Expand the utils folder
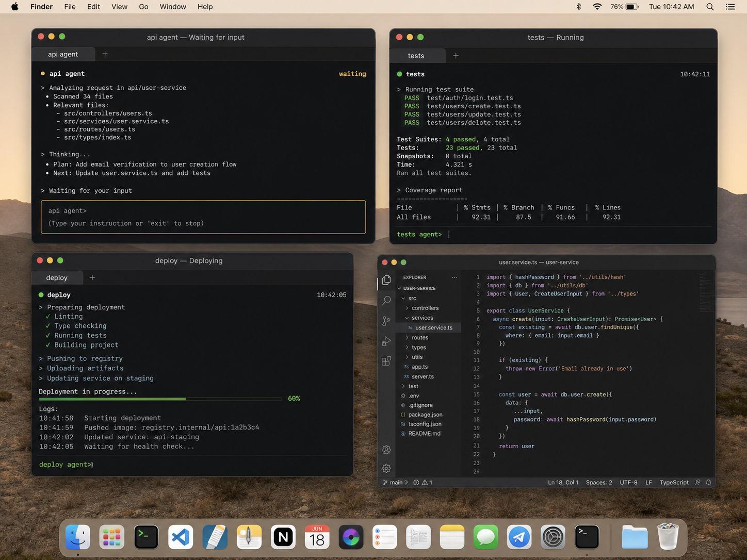Viewport: 747px width, 560px height. [407, 357]
